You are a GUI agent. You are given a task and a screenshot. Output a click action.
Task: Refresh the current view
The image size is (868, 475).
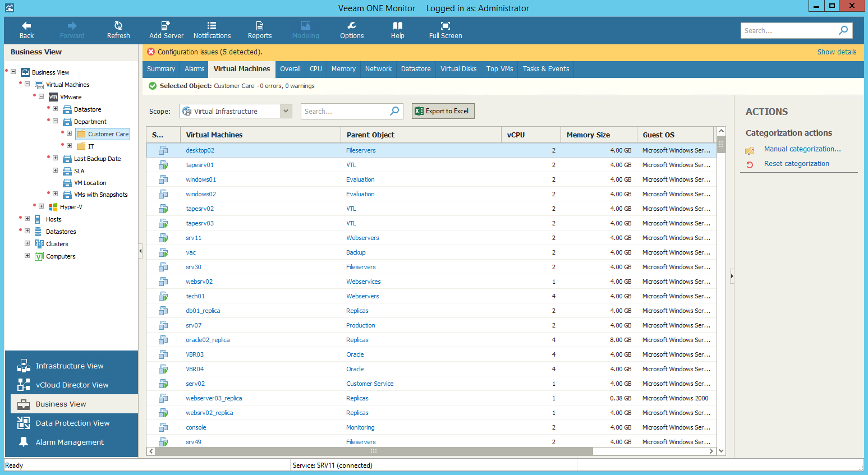pyautogui.click(x=118, y=30)
